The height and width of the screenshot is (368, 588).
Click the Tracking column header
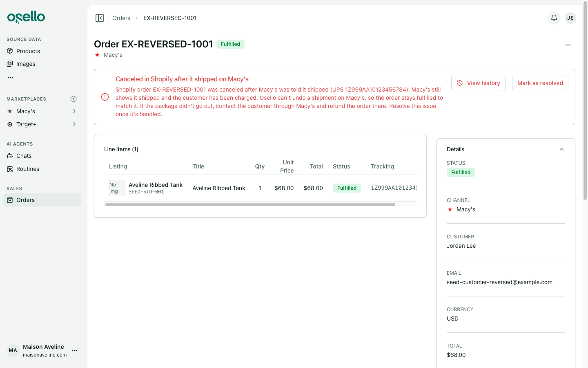pyautogui.click(x=382, y=166)
